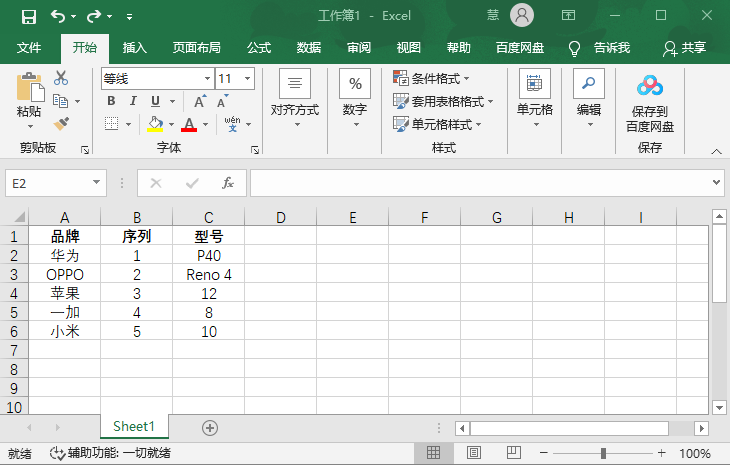Click the Increase Font Size icon
Viewport: 730px width, 465px height.
click(200, 101)
